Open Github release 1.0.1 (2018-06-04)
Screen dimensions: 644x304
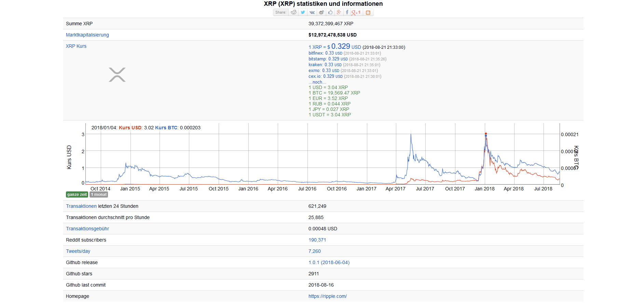[329, 262]
